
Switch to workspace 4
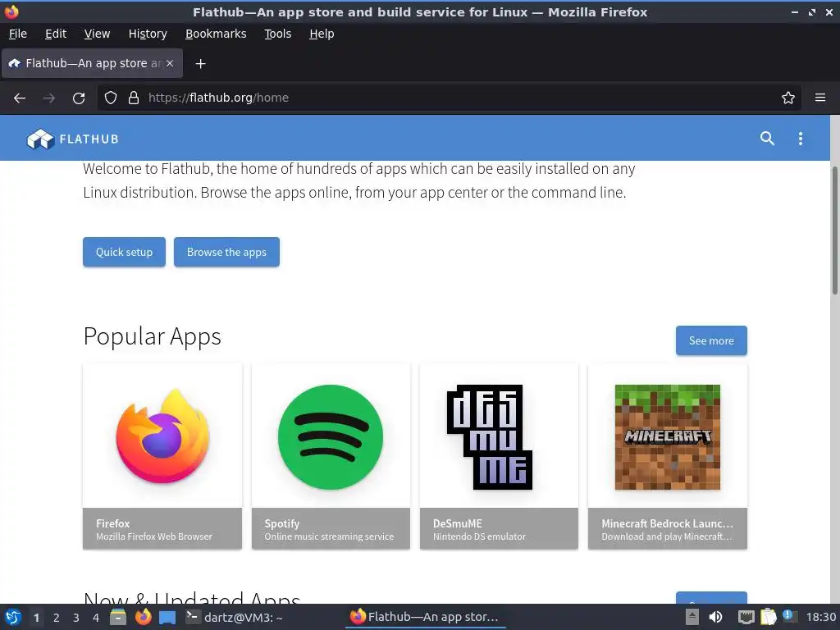(x=96, y=618)
